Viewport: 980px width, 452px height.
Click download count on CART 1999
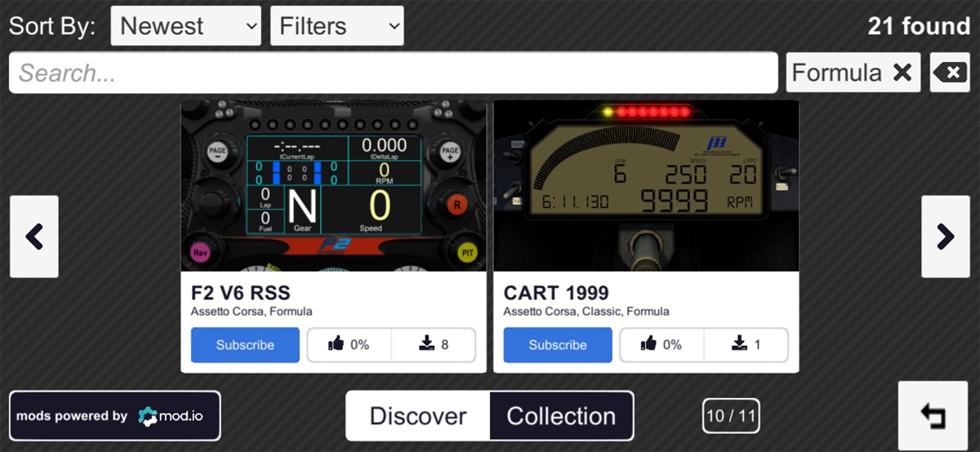[x=746, y=345]
